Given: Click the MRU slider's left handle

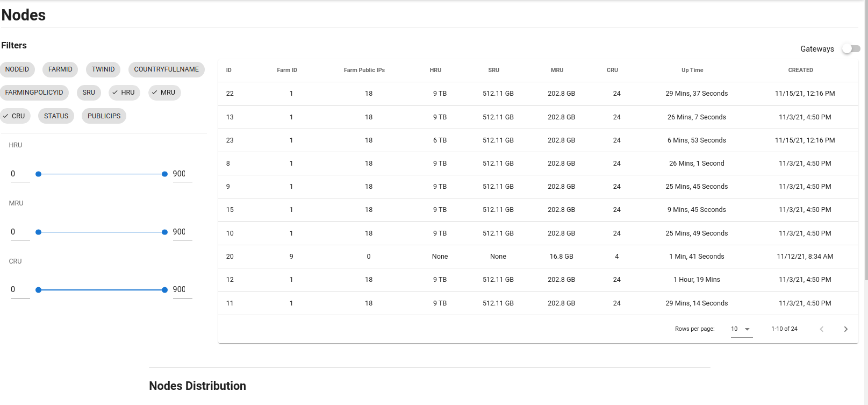Looking at the screenshot, I should (x=38, y=232).
